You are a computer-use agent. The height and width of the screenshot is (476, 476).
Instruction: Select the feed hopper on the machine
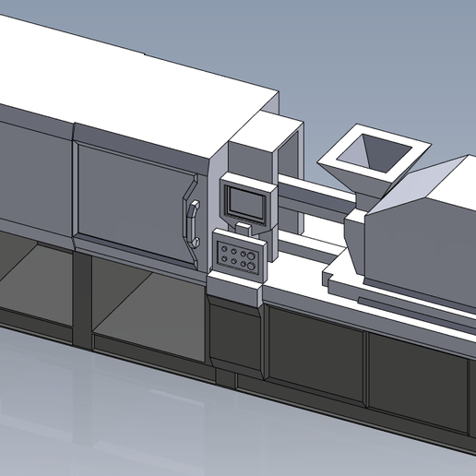[x=374, y=166]
